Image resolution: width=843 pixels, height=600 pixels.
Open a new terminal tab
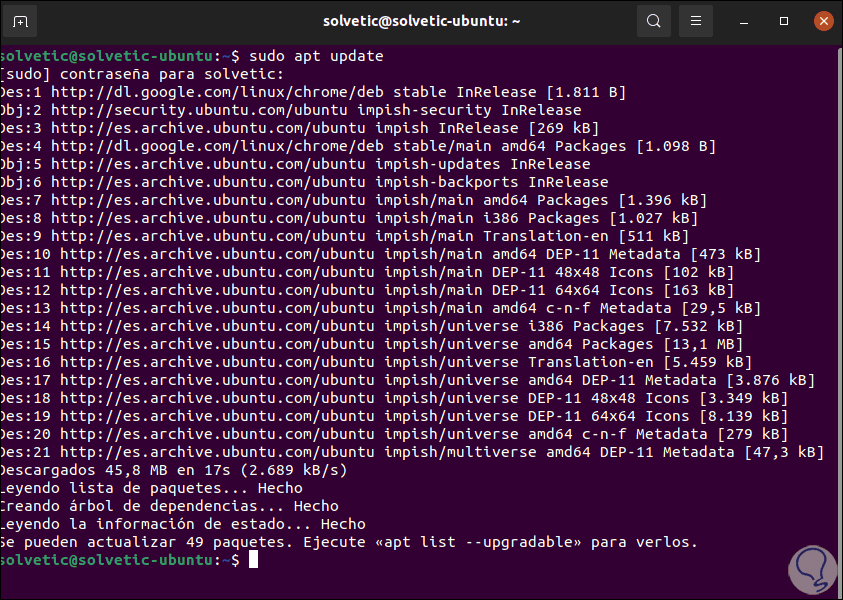[x=21, y=21]
